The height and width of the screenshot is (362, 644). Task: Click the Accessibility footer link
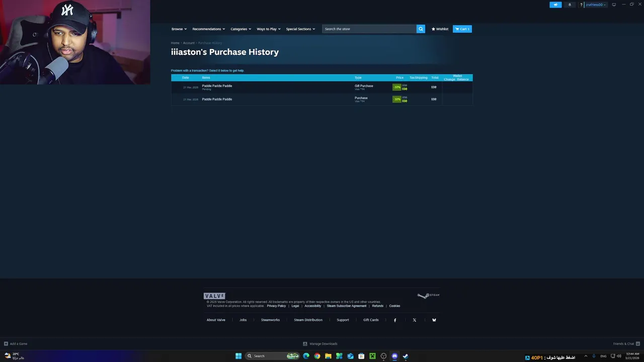point(312,306)
